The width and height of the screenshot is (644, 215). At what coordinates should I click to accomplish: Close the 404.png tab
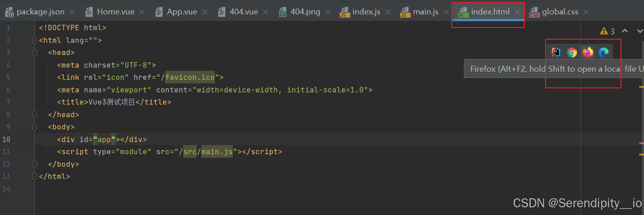coord(328,12)
